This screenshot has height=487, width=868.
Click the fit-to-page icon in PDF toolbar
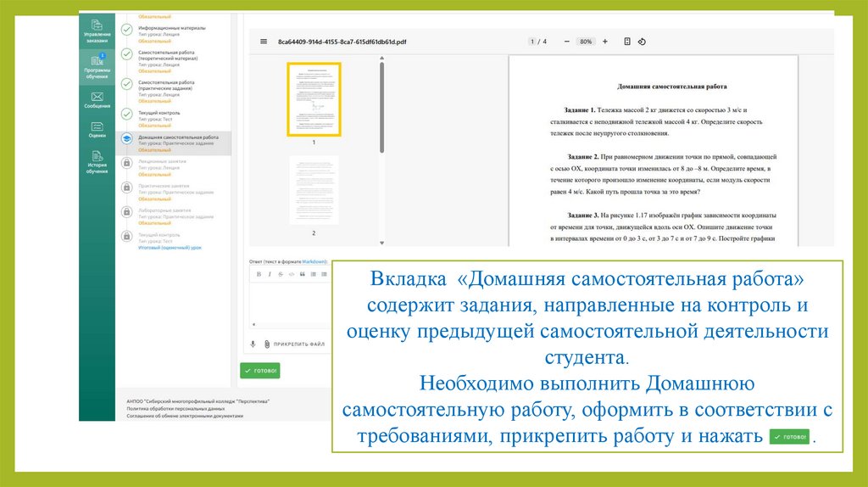[627, 42]
